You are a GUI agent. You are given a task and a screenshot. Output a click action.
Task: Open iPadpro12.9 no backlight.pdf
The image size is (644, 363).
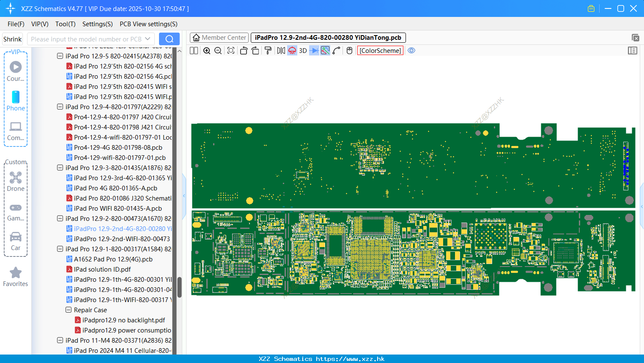[x=123, y=320]
